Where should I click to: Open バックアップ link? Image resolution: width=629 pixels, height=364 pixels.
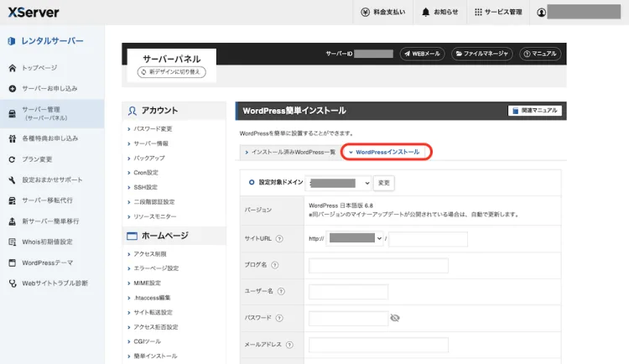point(149,159)
